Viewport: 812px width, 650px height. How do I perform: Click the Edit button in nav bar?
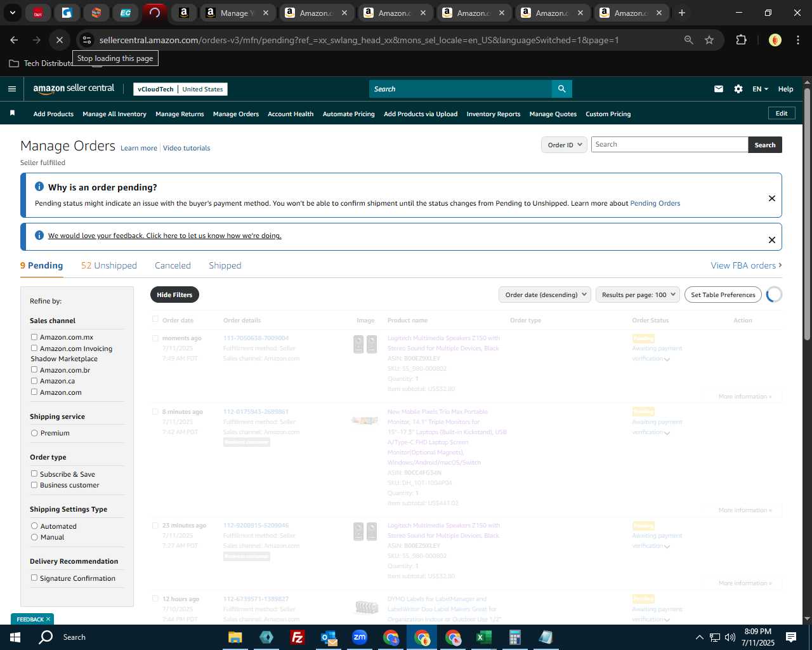coord(782,113)
